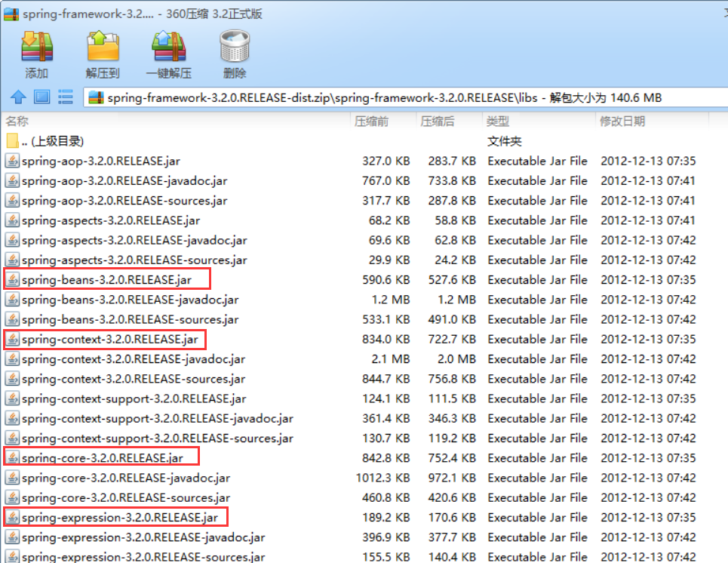Click the jar icon of spring-beans-3.2.0.RELEASE.jar

(x=13, y=280)
